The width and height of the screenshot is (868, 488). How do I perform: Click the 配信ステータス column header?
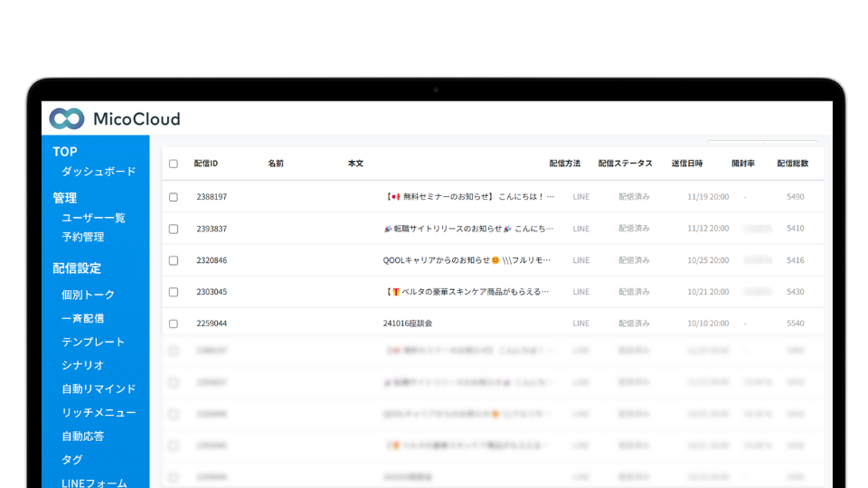pyautogui.click(x=625, y=164)
